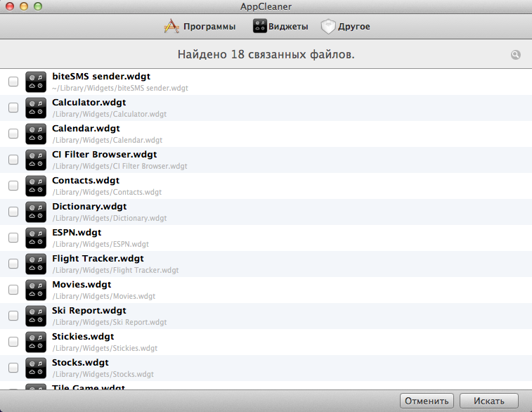Click the Stickies widget icon

(36, 342)
